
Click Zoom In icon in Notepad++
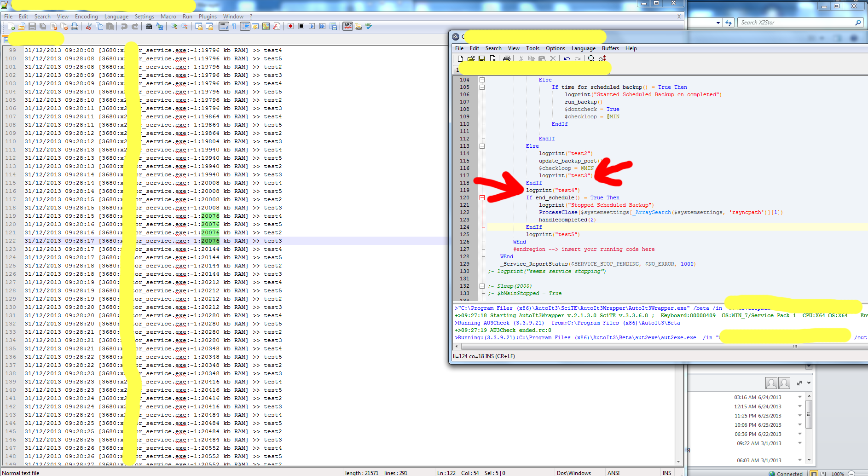174,26
